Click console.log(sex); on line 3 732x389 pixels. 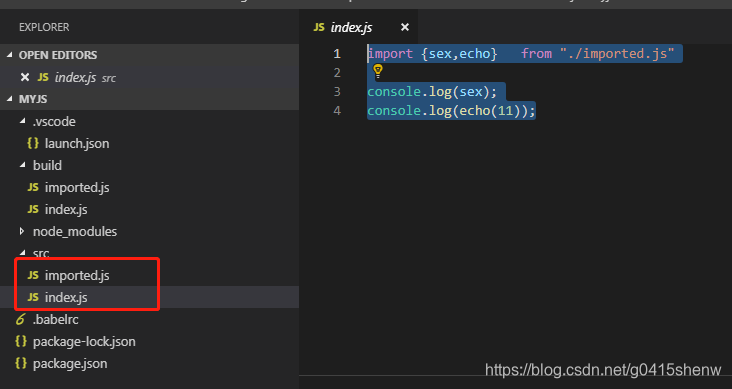[x=432, y=92]
